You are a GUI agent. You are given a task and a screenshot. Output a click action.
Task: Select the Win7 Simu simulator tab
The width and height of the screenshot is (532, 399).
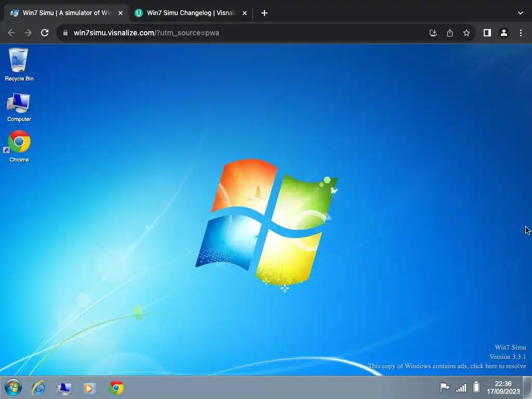pyautogui.click(x=66, y=13)
